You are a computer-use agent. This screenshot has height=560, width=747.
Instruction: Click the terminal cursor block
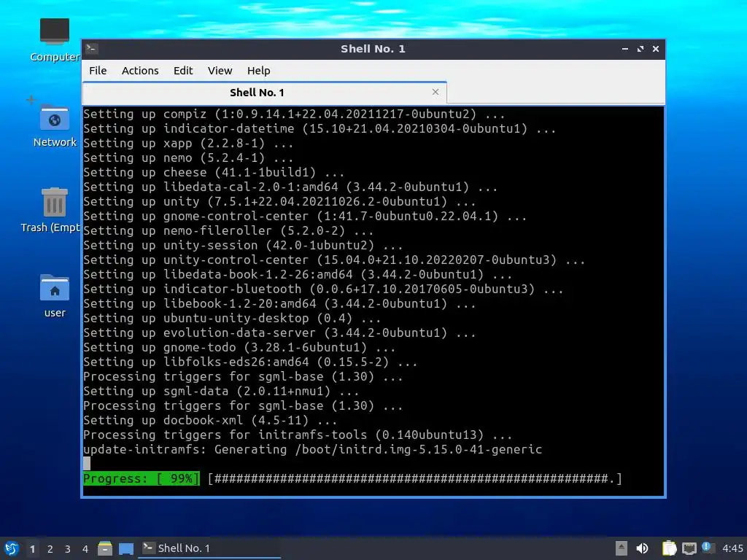coord(87,463)
